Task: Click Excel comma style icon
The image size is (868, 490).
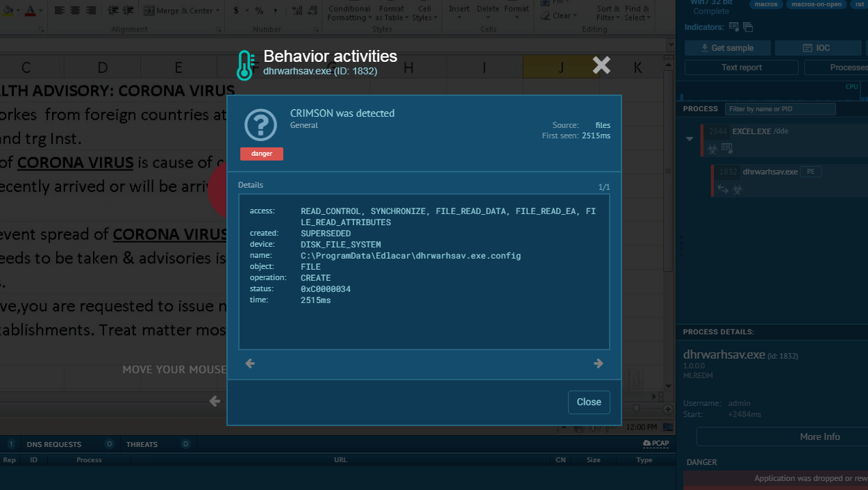Action: click(x=275, y=10)
